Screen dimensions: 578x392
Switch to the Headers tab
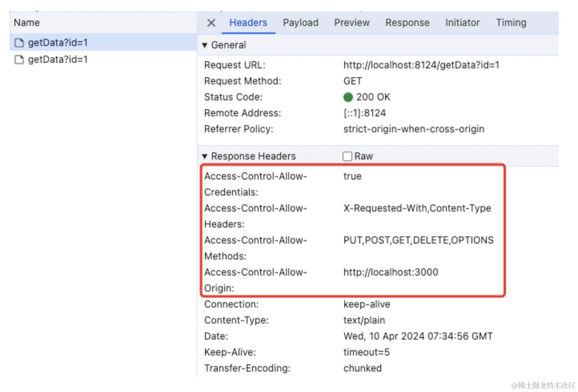coord(248,23)
